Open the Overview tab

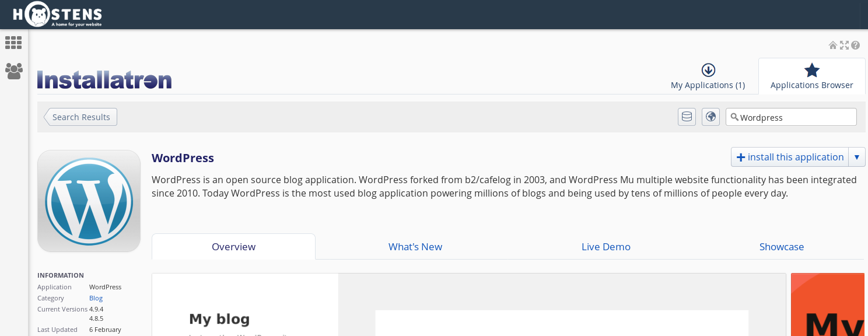(x=233, y=247)
